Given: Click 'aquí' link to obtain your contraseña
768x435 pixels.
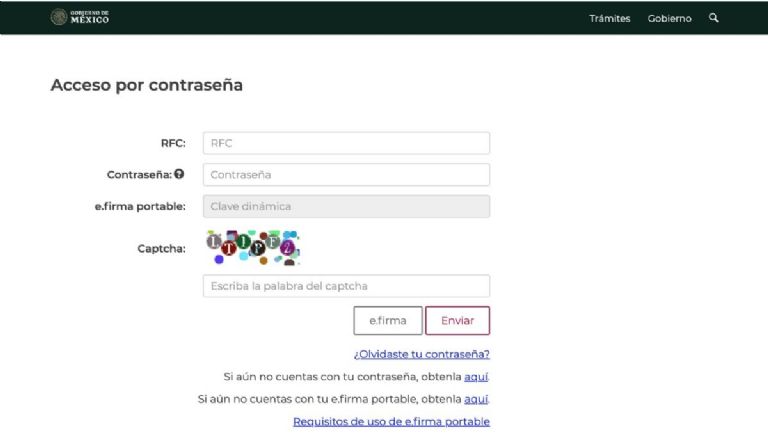Looking at the screenshot, I should 476,377.
